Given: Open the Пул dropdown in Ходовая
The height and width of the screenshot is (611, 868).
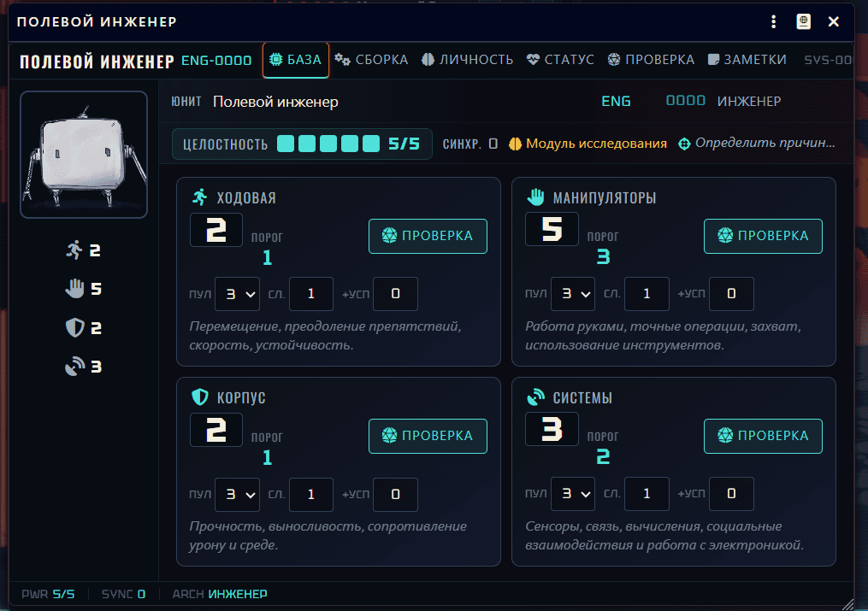Looking at the screenshot, I should 237,294.
